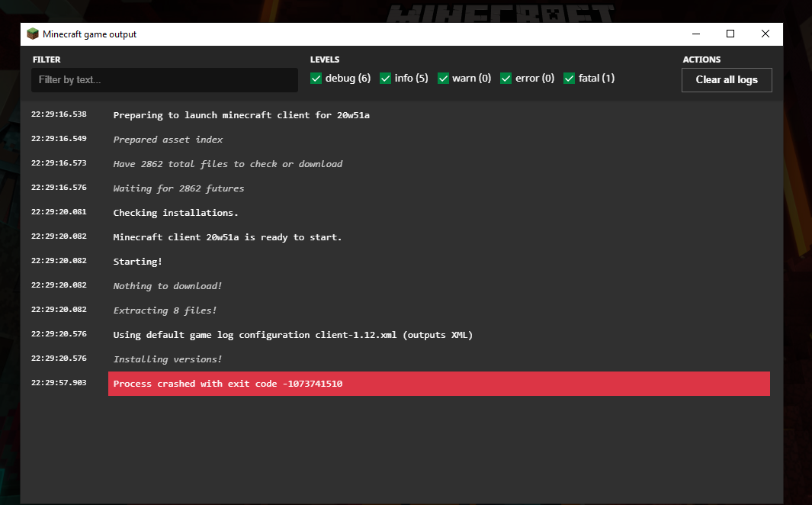Click timestamp 22:29:16.538

[x=59, y=114]
